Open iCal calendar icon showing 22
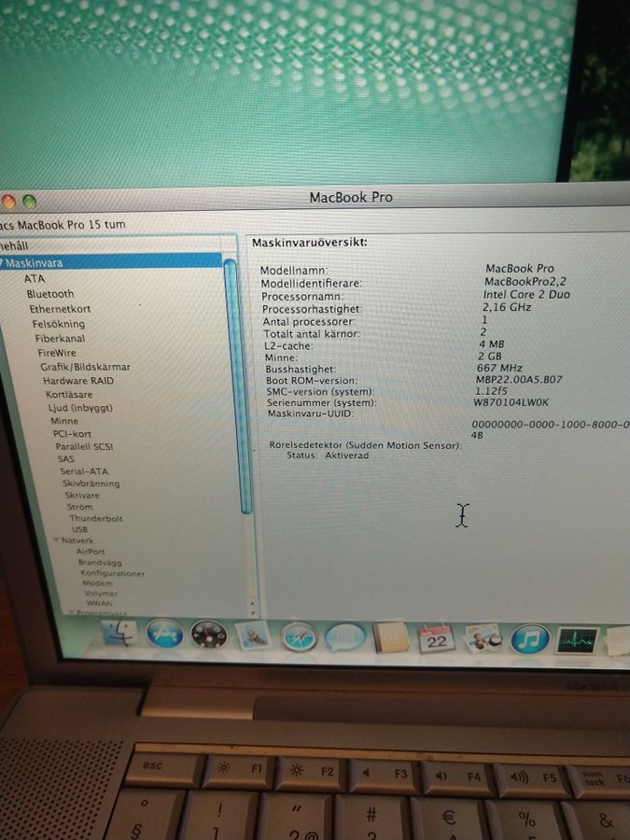Image resolution: width=630 pixels, height=840 pixels. point(436,639)
